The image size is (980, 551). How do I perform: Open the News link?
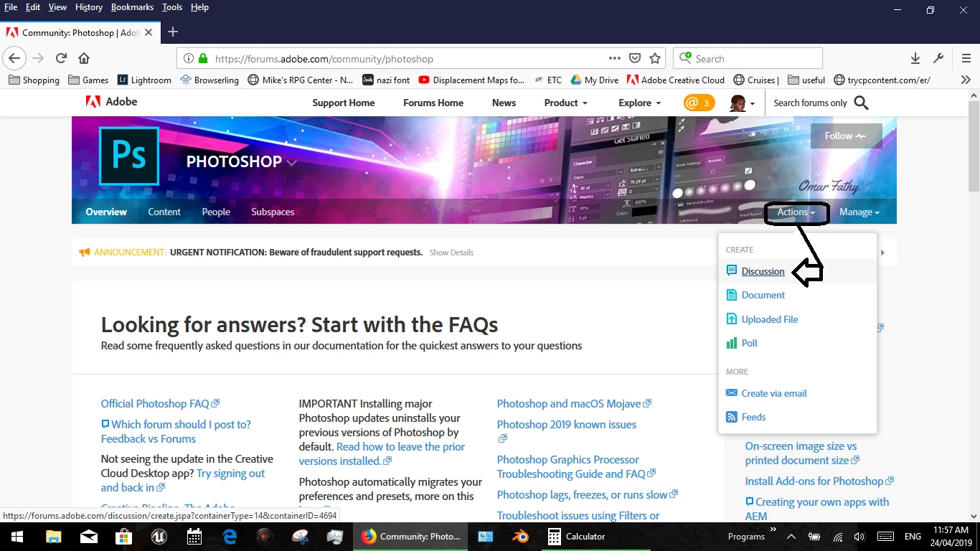(x=504, y=103)
